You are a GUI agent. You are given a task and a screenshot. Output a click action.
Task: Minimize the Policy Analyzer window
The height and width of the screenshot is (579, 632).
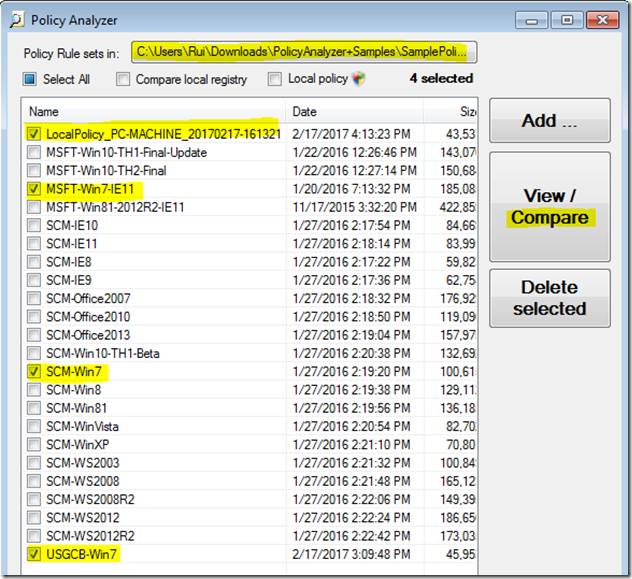(531, 20)
